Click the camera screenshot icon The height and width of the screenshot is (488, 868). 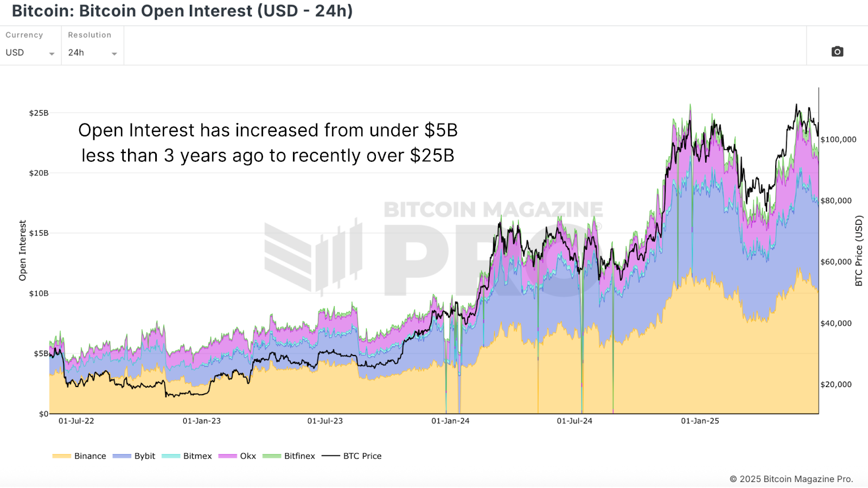(x=837, y=52)
